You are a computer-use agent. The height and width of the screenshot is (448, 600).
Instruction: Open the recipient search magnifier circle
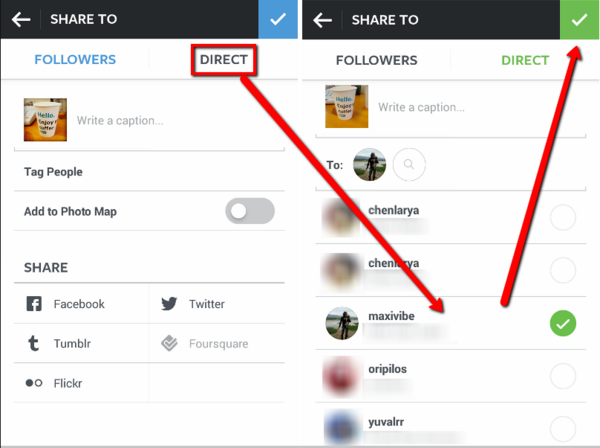tap(409, 165)
